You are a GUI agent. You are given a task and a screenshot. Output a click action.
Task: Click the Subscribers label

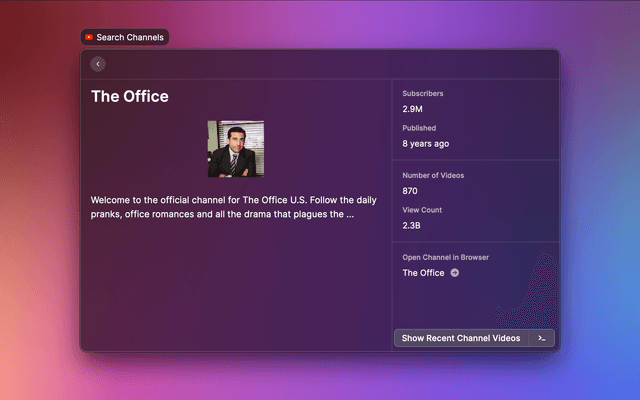pos(423,93)
